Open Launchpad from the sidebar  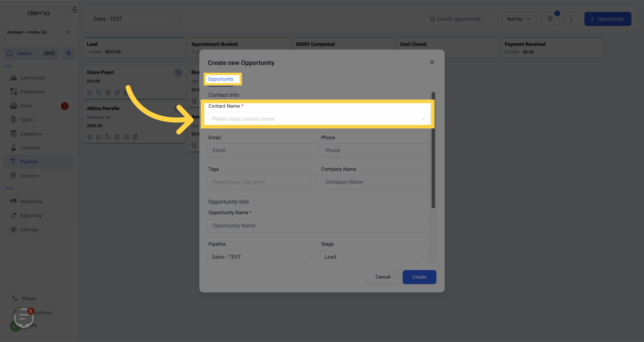[32, 78]
